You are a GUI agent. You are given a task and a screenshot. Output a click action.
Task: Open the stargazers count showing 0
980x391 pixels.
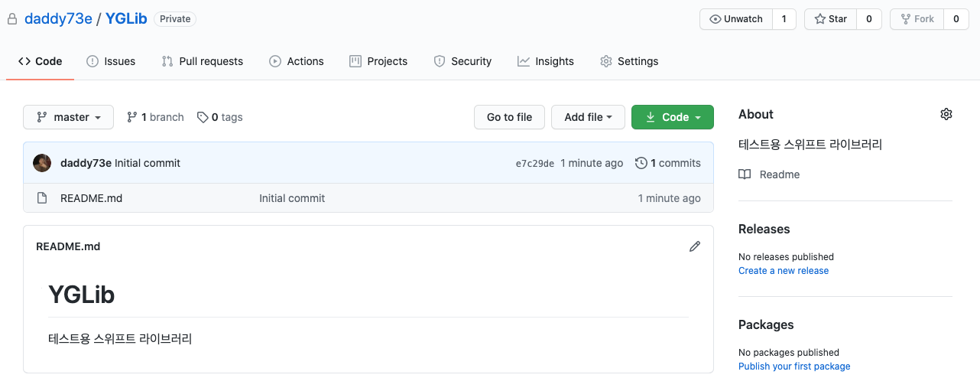coord(868,19)
